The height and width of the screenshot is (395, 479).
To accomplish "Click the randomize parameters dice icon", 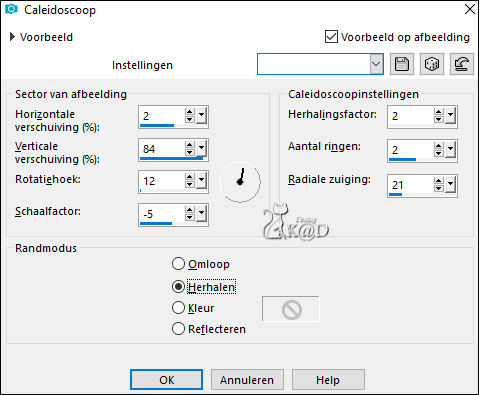I will click(432, 64).
